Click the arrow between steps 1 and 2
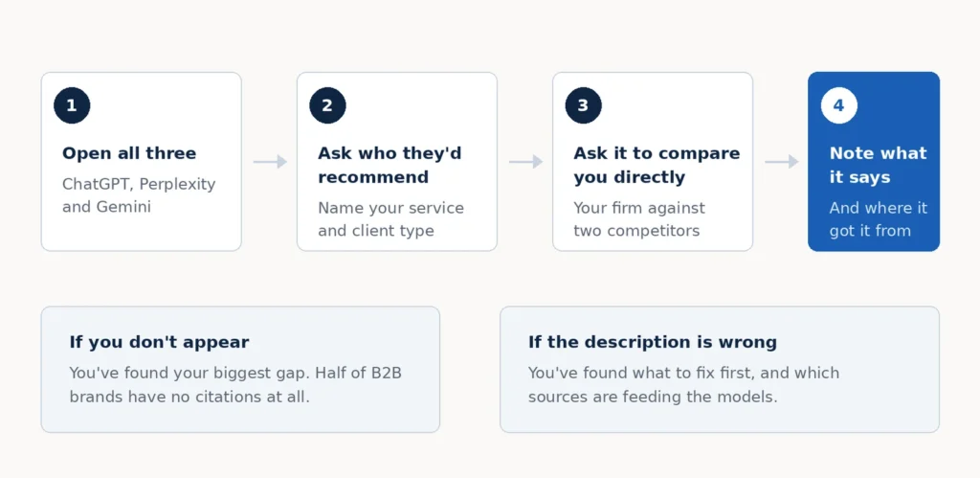The height and width of the screenshot is (478, 980). 270,162
